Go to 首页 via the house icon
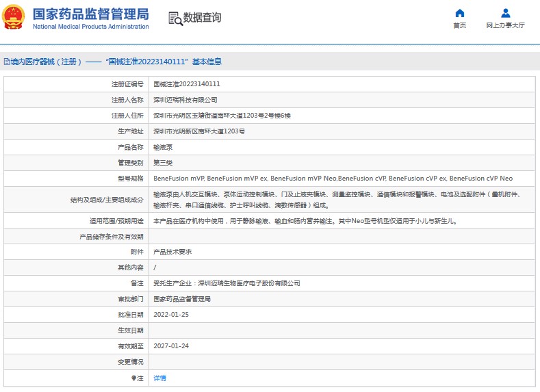Screen dimensions: 540x392 coord(459,13)
